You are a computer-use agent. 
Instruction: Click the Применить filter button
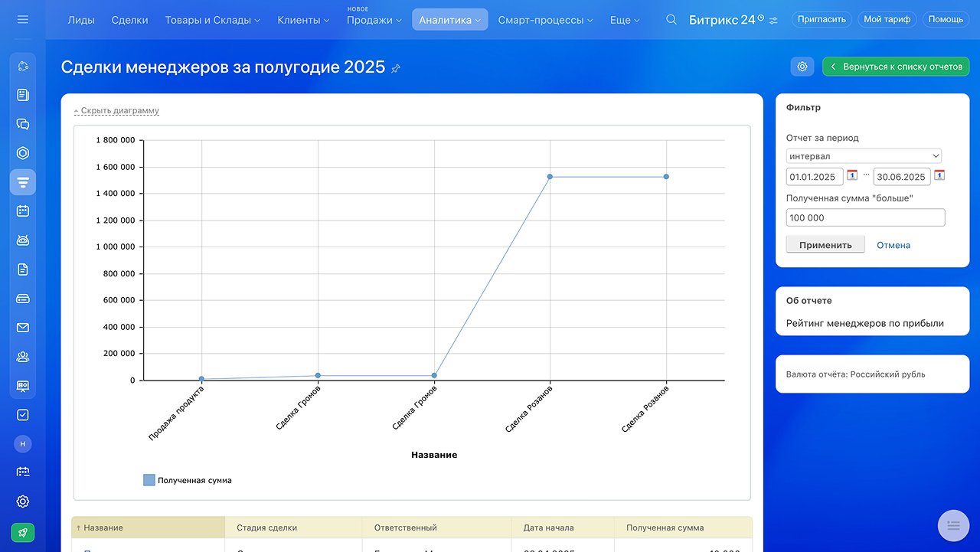825,245
